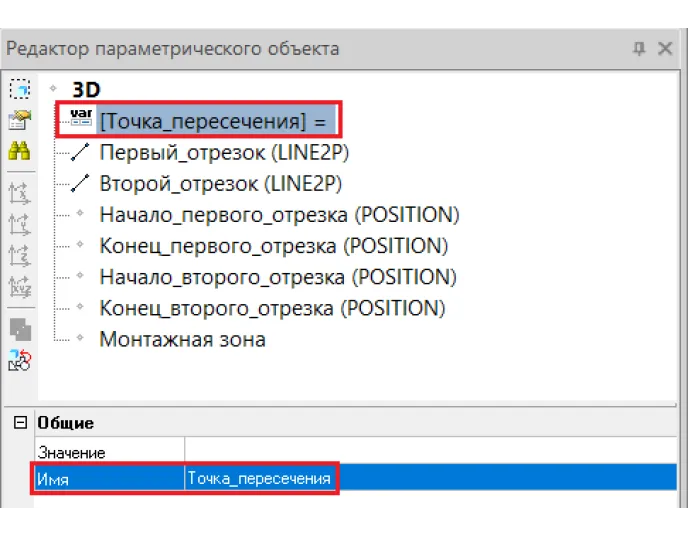Select Первый_отрезок (LINE2P) in tree
The height and width of the screenshot is (537, 688).
tap(224, 153)
